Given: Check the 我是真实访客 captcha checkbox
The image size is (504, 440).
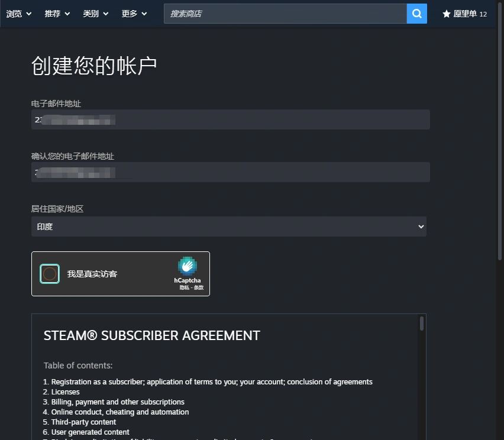Looking at the screenshot, I should click(x=50, y=274).
